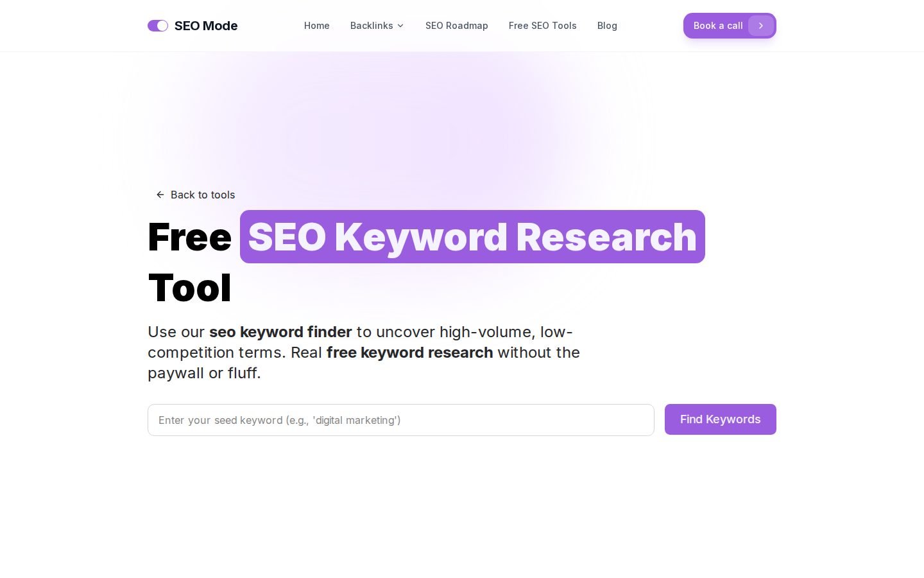Click the highlighted 'SEO Keyword Research' heading
Viewport: 924px width, 578px height.
pos(472,236)
